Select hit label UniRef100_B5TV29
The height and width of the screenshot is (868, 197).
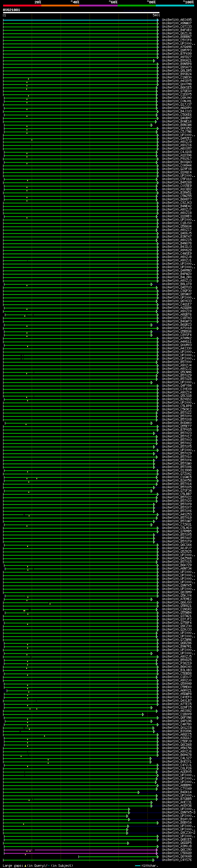[176, 453]
